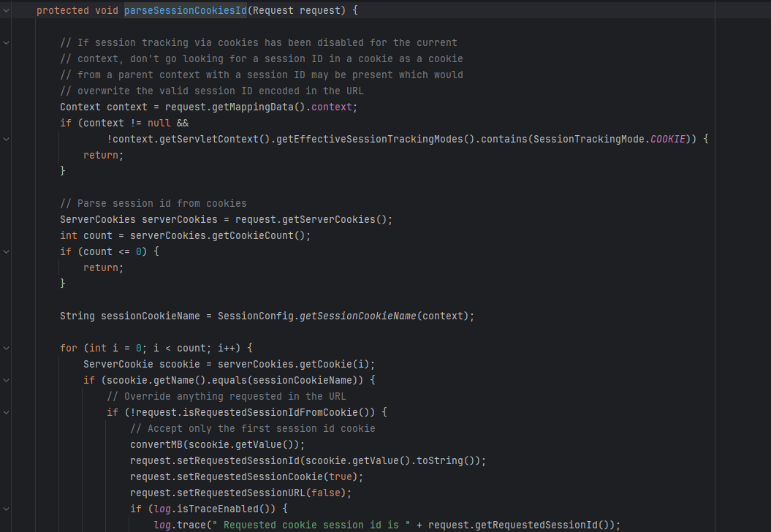
Task: Click '// Accept only the first session id cookie' comment
Action: (253, 429)
